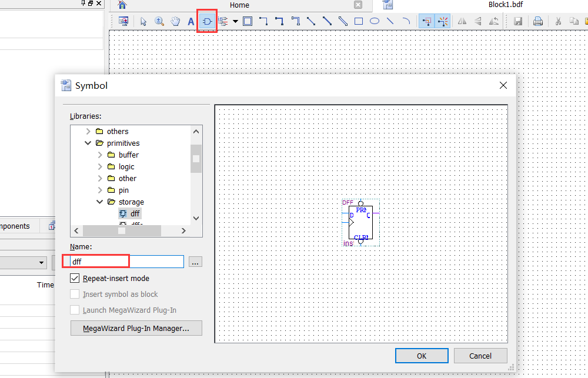Click the browse ellipsis button

click(195, 262)
